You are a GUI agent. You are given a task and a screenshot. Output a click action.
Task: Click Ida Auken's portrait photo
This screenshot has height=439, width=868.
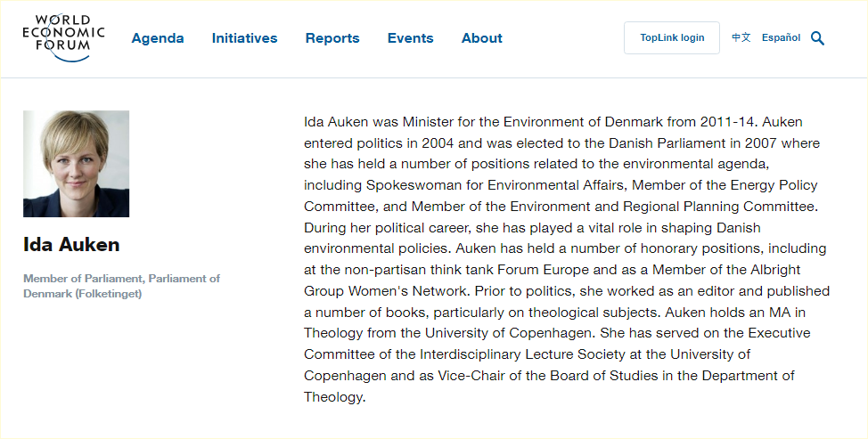click(x=77, y=164)
